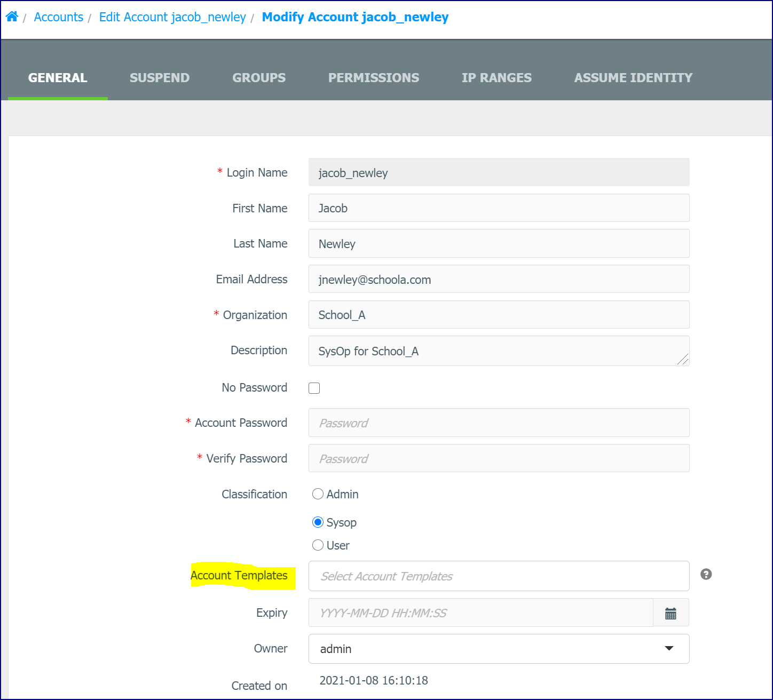This screenshot has width=773, height=700.
Task: Click Modify Account jacob_newley breadcrumb
Action: pyautogui.click(x=355, y=17)
